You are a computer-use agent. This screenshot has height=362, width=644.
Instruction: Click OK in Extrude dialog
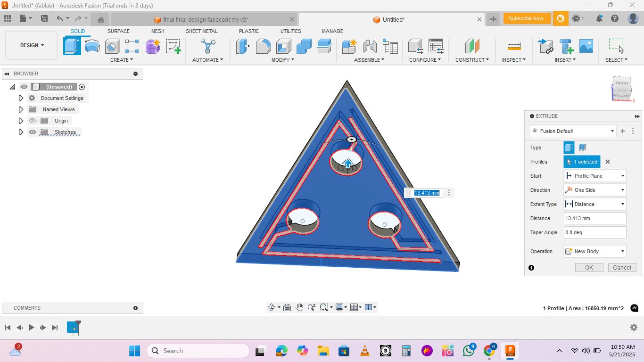point(589,267)
